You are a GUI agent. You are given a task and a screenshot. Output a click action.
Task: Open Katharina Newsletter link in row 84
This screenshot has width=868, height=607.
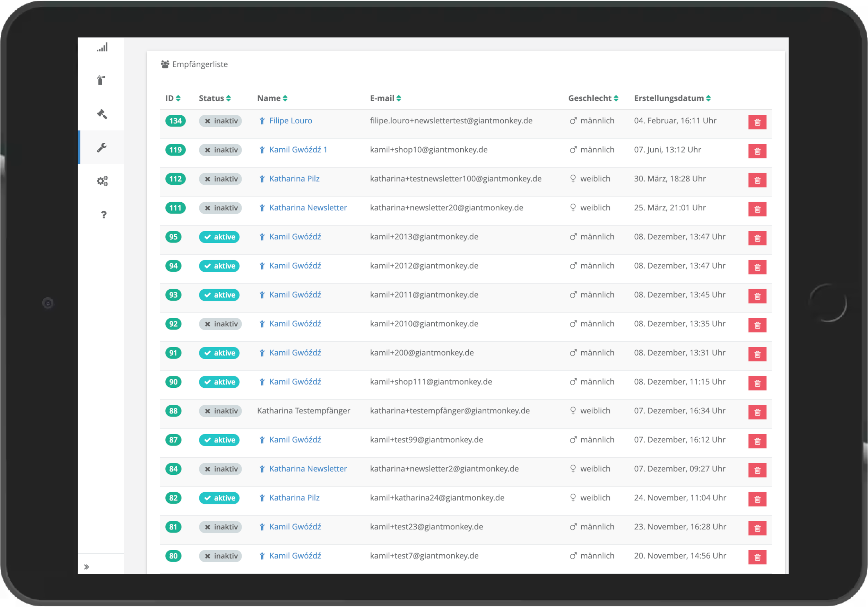[308, 469]
